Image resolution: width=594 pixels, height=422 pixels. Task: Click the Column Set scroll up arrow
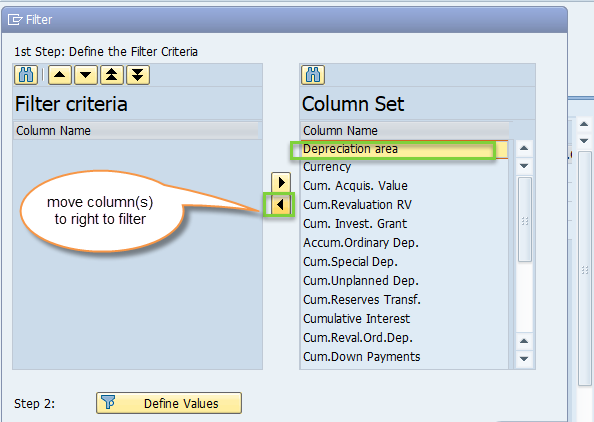[x=524, y=148]
